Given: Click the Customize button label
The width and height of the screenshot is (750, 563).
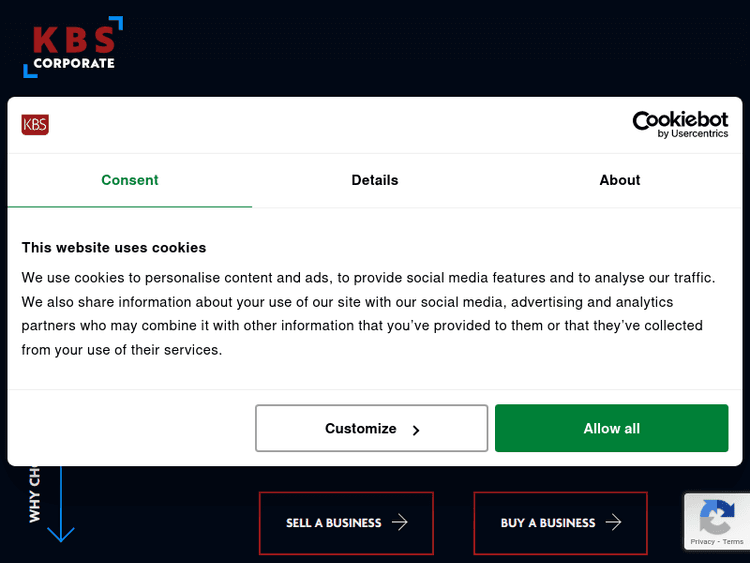Looking at the screenshot, I should (360, 428).
